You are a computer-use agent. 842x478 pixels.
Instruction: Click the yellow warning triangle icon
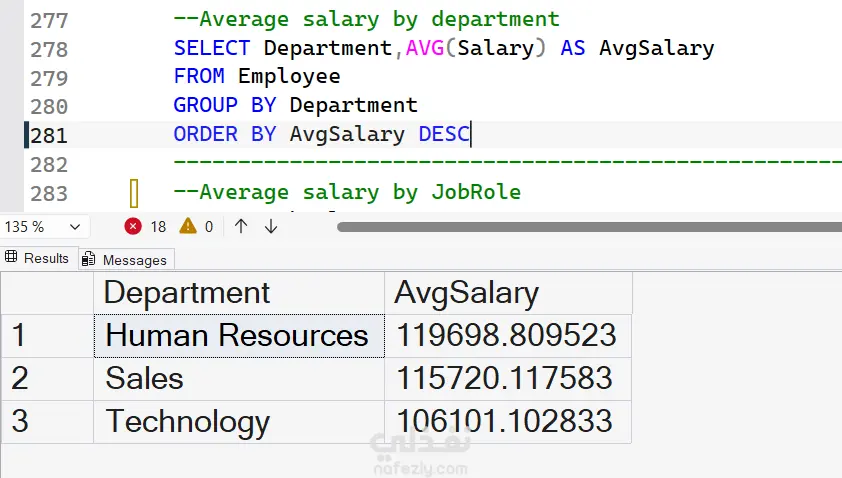pyautogui.click(x=188, y=226)
